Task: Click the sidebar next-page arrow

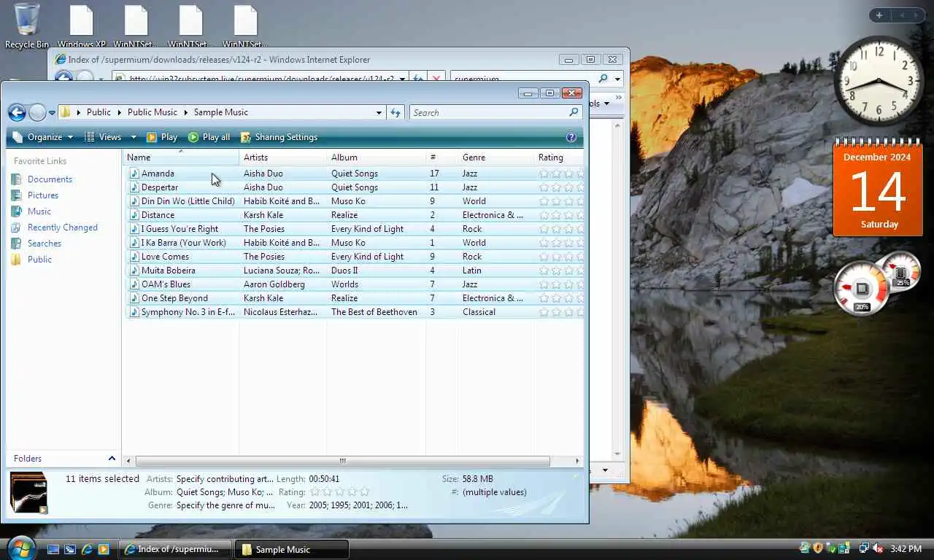Action: pos(916,15)
